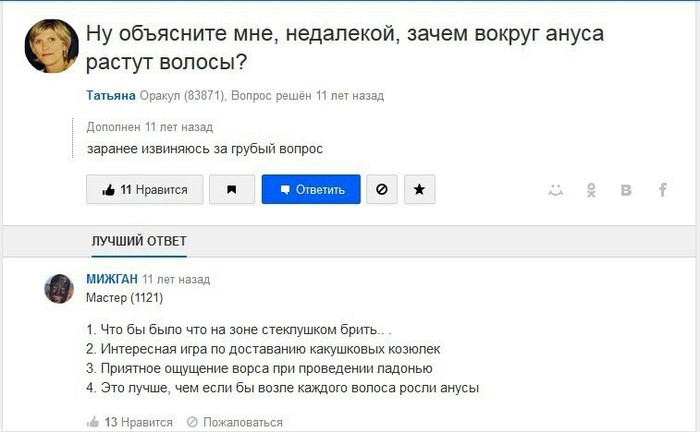This screenshot has width=700, height=432.
Task: Click the МИЖГАН avatar image
Action: (59, 289)
